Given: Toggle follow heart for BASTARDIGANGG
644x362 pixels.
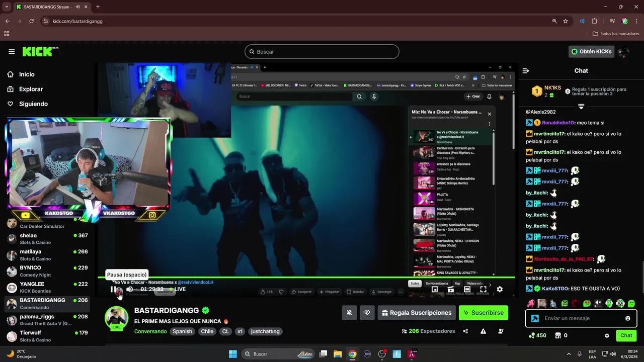Looking at the screenshot, I should [367, 313].
